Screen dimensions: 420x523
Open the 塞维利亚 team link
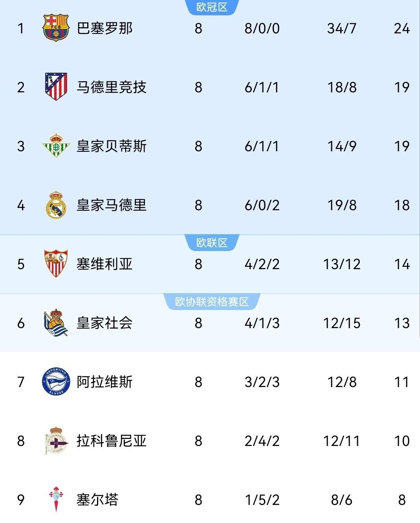click(105, 264)
